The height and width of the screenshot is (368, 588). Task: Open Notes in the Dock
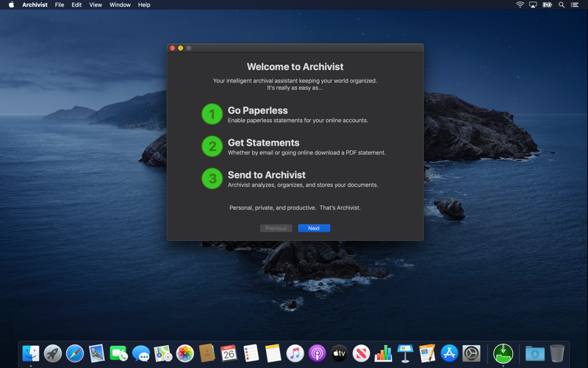tap(273, 353)
